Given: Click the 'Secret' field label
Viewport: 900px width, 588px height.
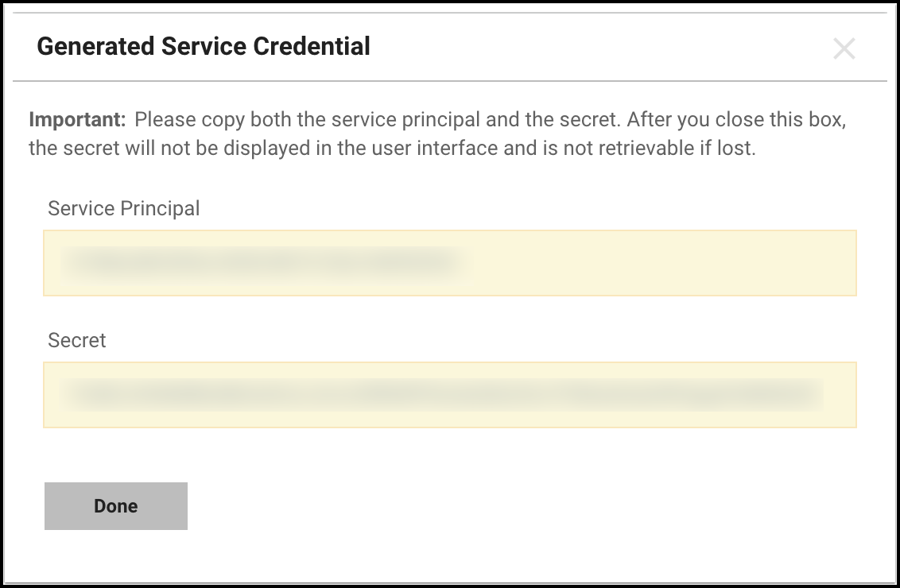Looking at the screenshot, I should click(77, 341).
